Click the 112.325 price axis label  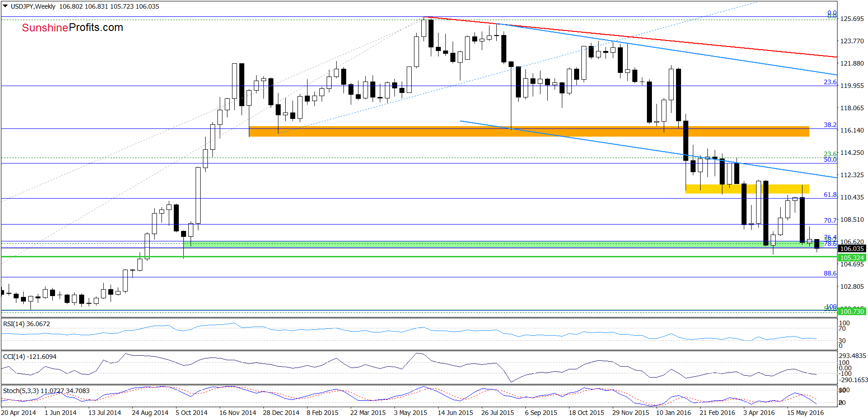pos(852,175)
